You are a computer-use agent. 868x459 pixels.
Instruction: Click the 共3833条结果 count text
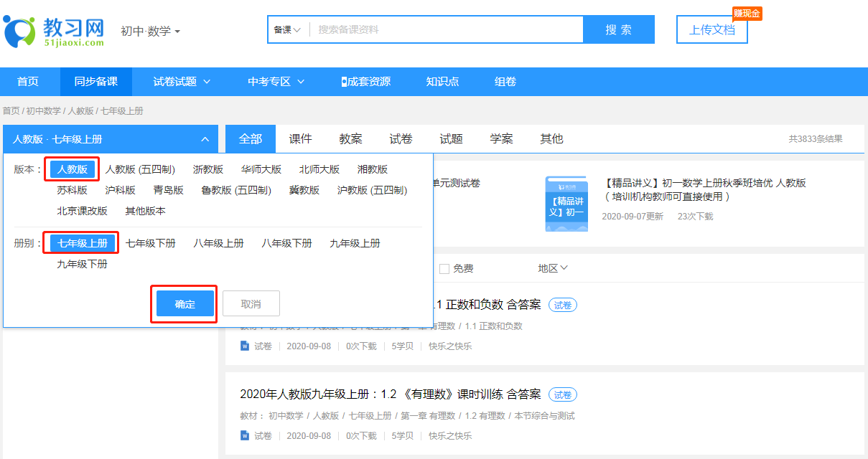click(x=816, y=139)
